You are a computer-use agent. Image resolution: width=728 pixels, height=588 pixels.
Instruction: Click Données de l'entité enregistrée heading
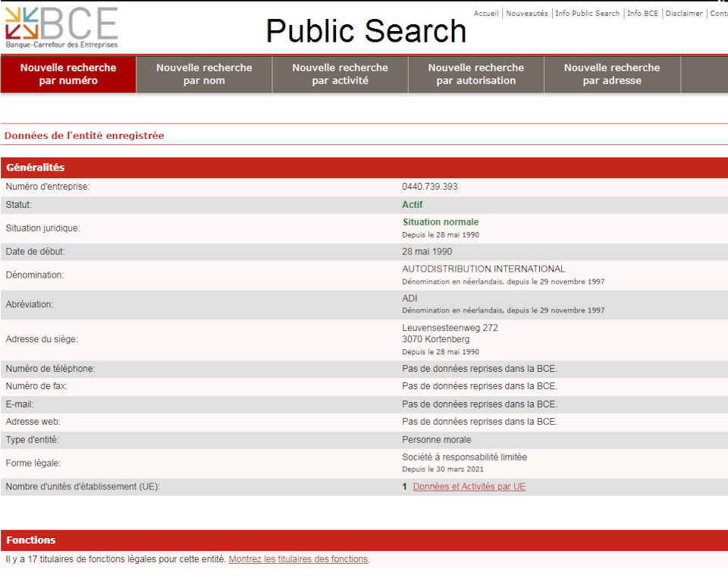click(84, 136)
